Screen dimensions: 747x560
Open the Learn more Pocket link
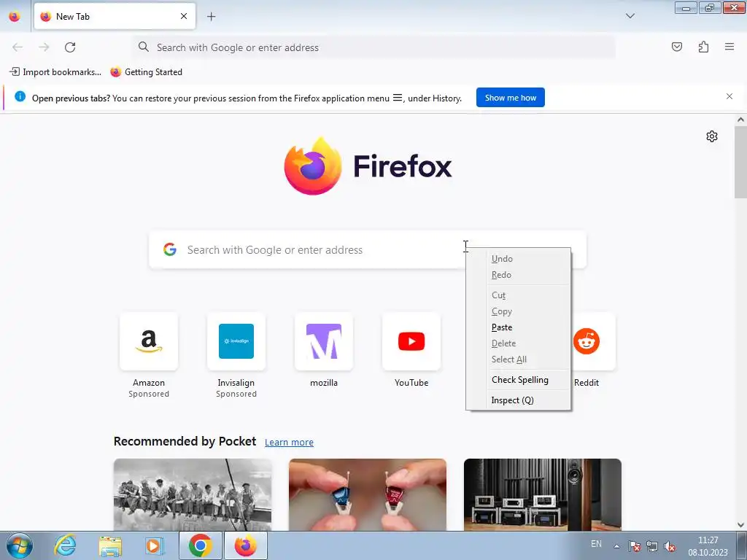tap(289, 443)
